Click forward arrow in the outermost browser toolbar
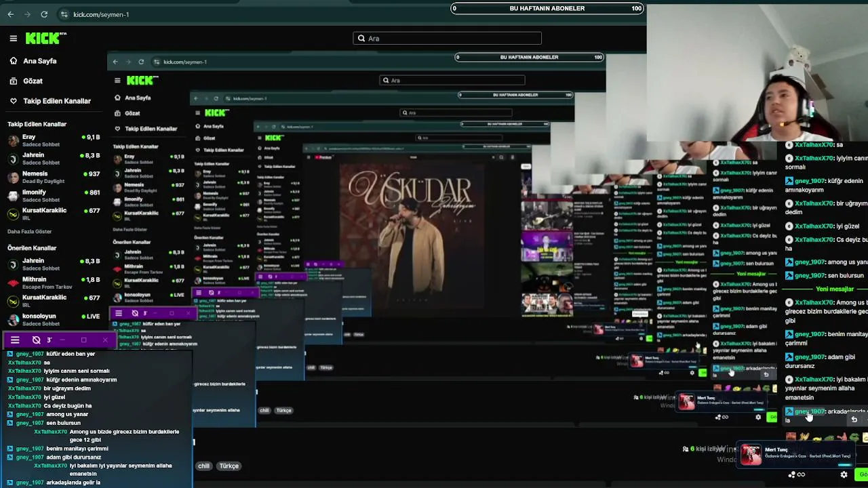868x488 pixels. point(27,14)
